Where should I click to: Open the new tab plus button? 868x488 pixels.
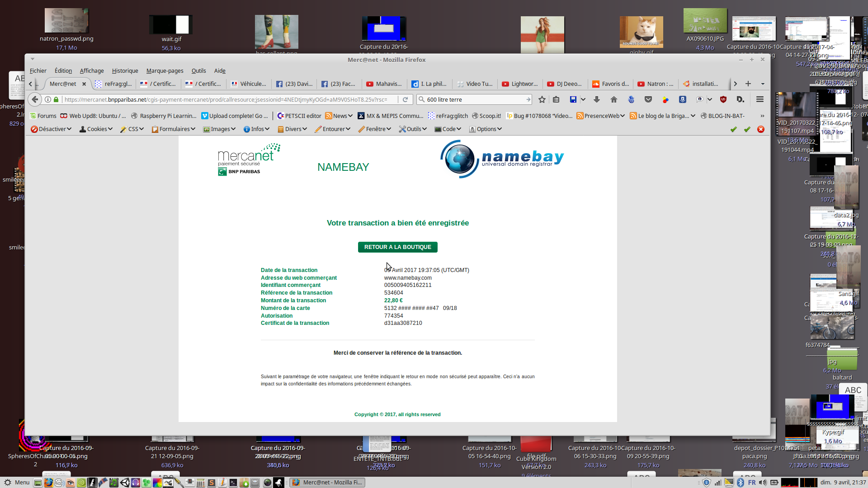click(748, 84)
